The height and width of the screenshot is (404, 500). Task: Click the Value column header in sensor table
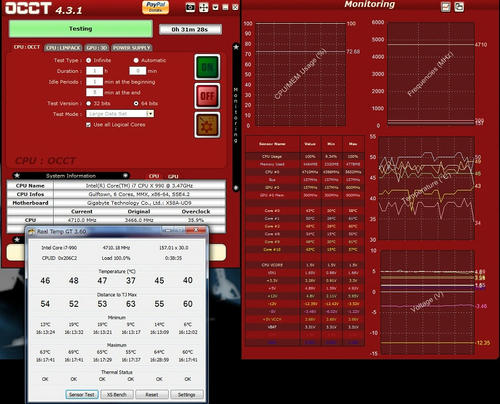tap(310, 144)
